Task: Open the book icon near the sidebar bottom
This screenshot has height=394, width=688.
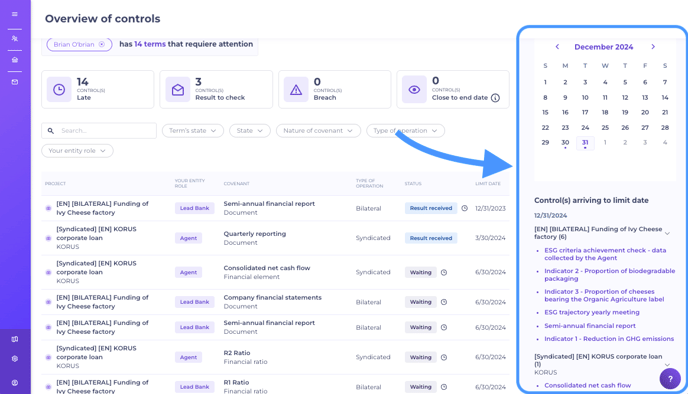Action: 14,339
